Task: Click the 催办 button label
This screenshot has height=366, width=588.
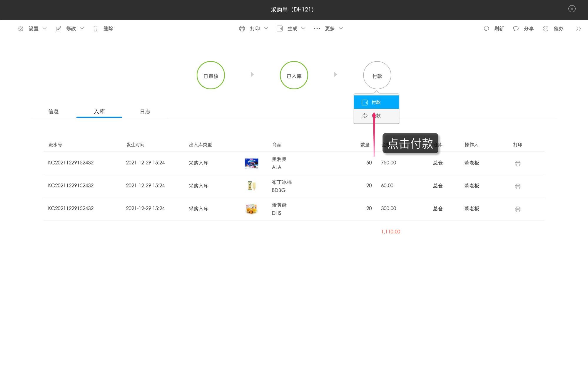Action: 559,28
